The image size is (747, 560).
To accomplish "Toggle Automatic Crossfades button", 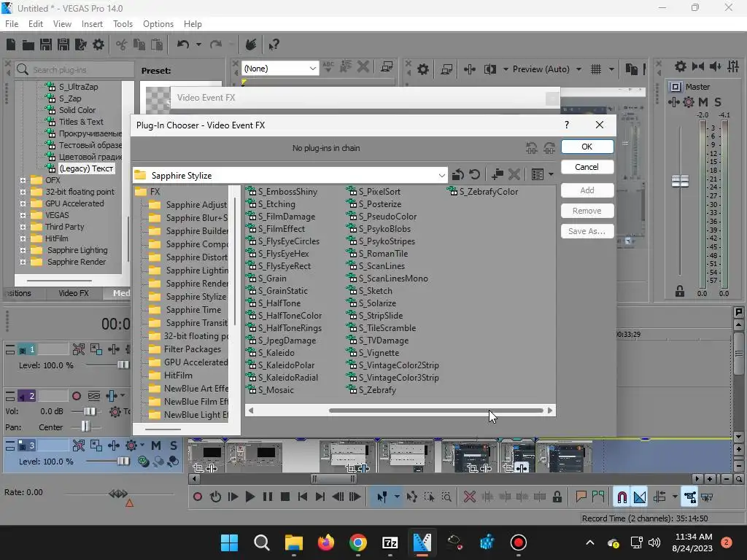I will (x=640, y=497).
